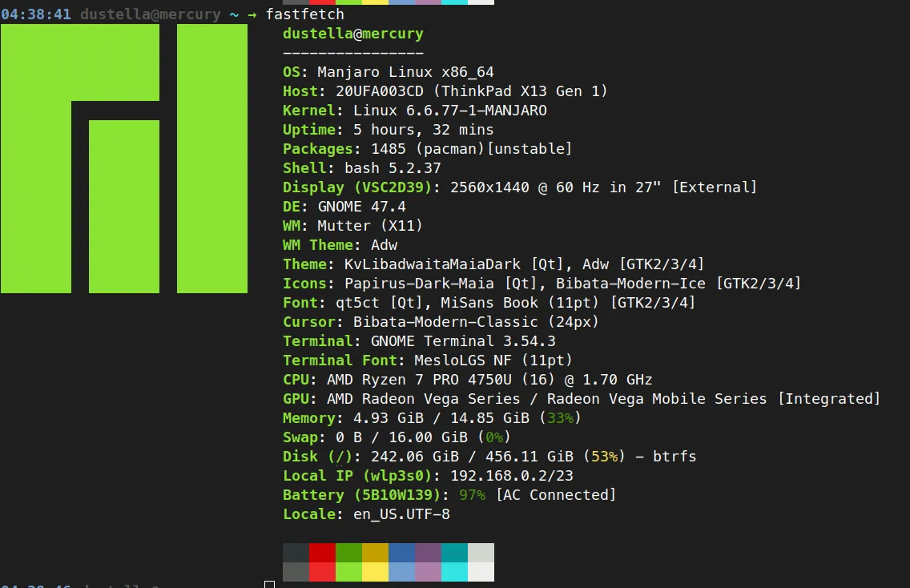This screenshot has height=588, width=910.
Task: Click the Battery 97% percentage
Action: (x=472, y=495)
